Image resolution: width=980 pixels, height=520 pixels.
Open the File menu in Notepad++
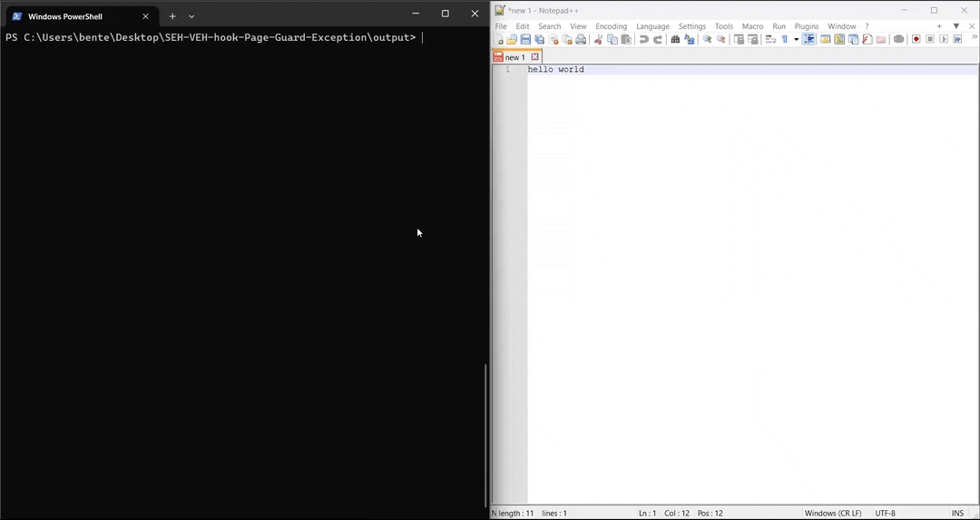pos(501,26)
